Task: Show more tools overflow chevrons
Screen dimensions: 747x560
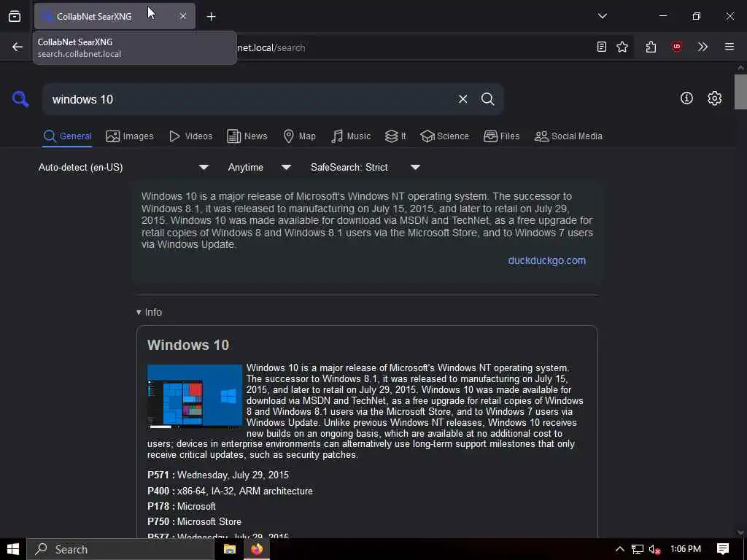Action: 703,47
